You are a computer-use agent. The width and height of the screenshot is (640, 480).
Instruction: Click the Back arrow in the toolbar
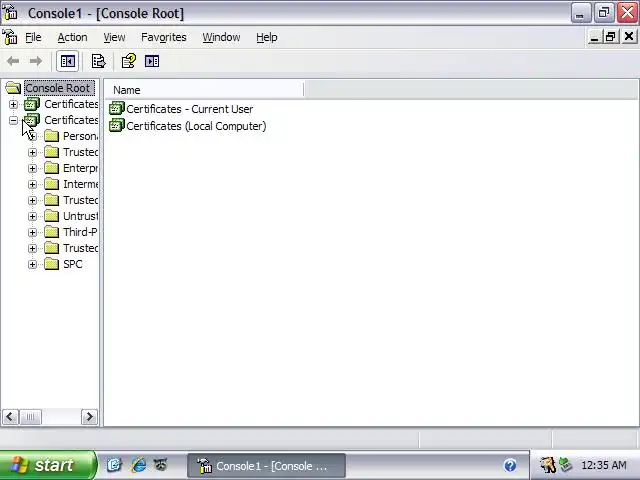pos(13,61)
